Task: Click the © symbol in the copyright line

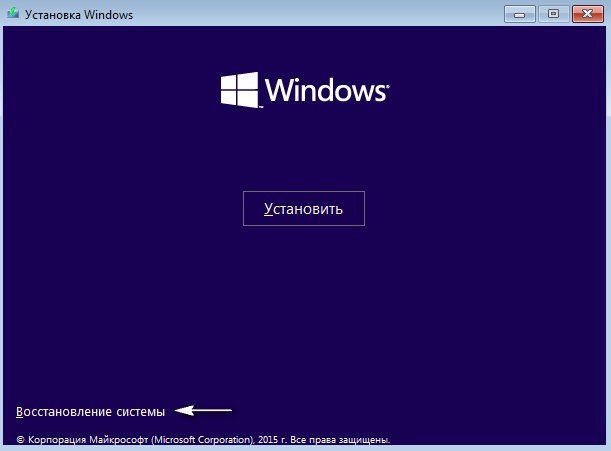Action: (x=20, y=439)
